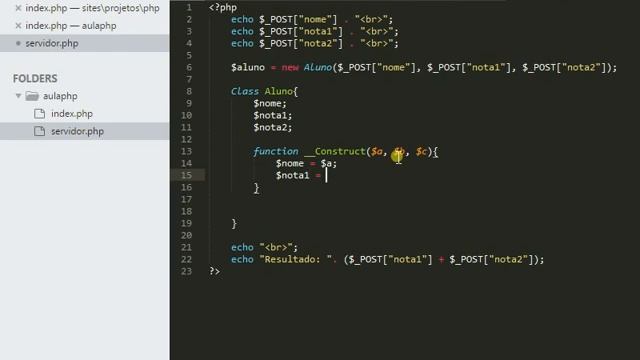640x360 pixels.
Task: Click the Aluno constructor call on line 6
Action: (318, 67)
